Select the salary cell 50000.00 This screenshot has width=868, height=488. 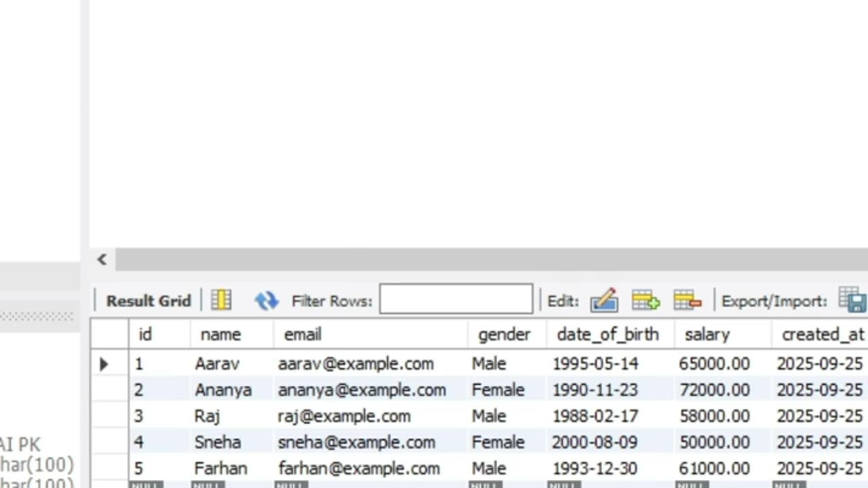coord(722,443)
